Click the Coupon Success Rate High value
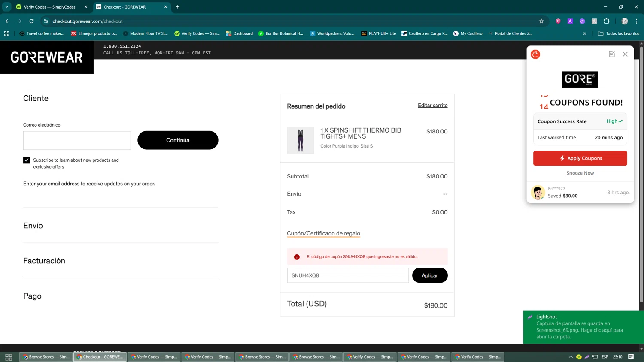 click(614, 121)
